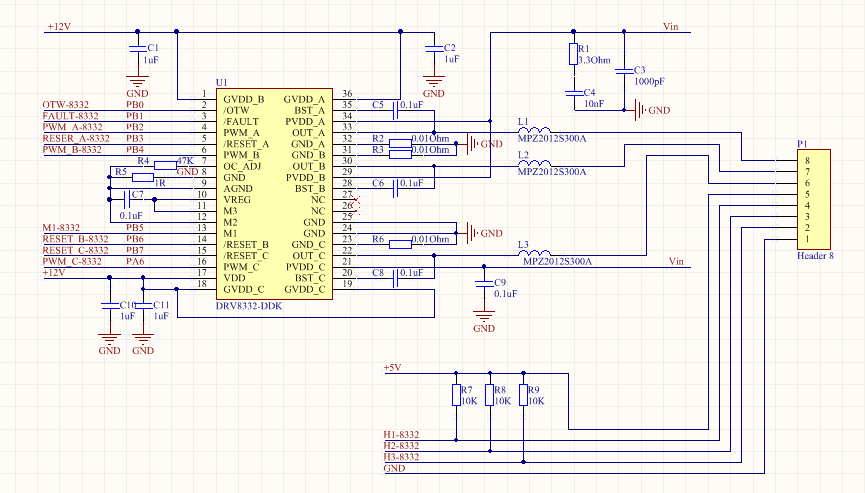Select resistor R3 symbol body
Viewport: 865px width, 493px height.
click(401, 154)
